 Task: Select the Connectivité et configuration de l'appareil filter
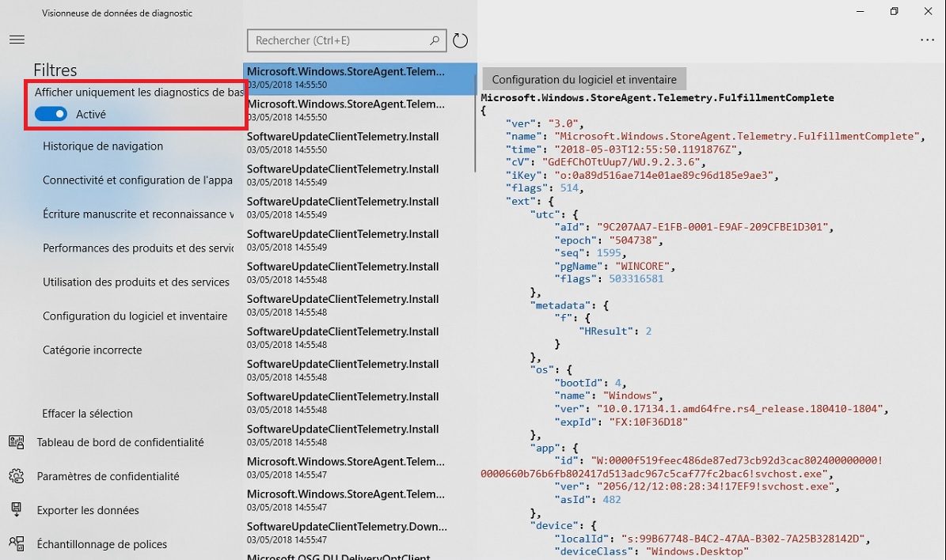click(138, 180)
